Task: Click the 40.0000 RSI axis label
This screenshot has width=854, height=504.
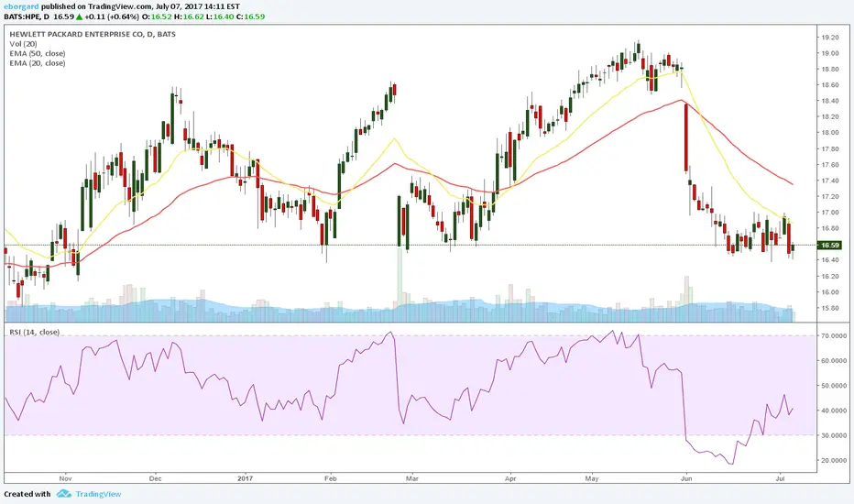Action: pos(834,411)
